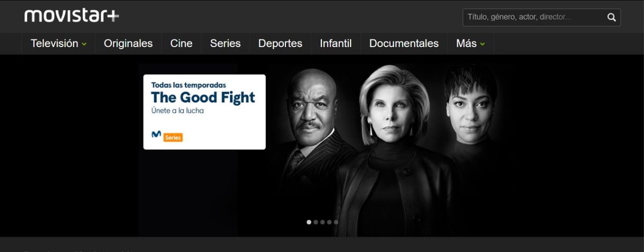Select the third carousel dot
The height and width of the screenshot is (252, 644).
pos(323,221)
